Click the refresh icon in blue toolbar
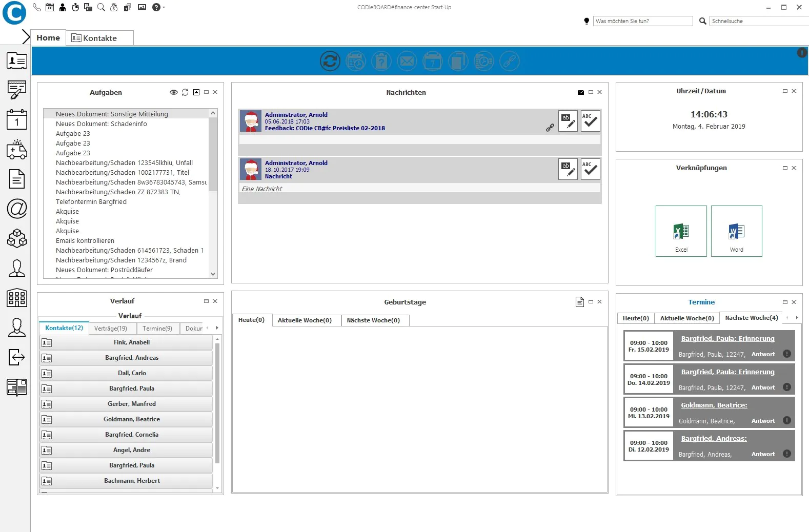The height and width of the screenshot is (532, 809). pos(330,61)
